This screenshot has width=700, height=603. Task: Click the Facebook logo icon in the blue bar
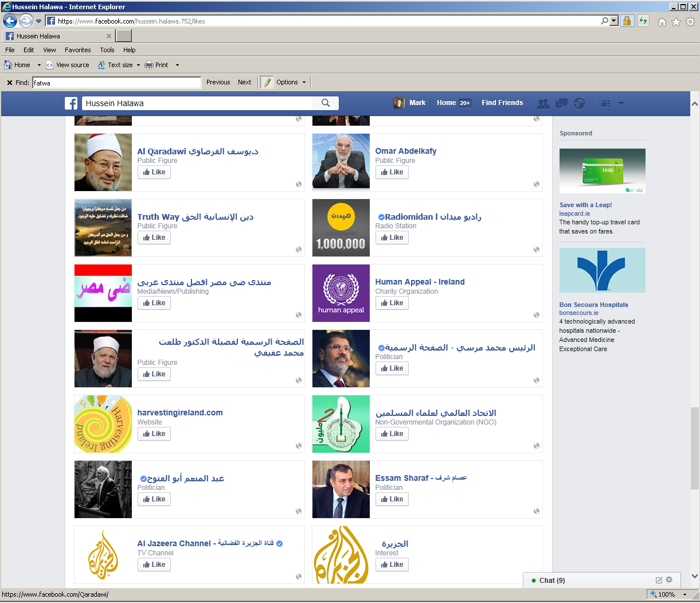click(71, 103)
